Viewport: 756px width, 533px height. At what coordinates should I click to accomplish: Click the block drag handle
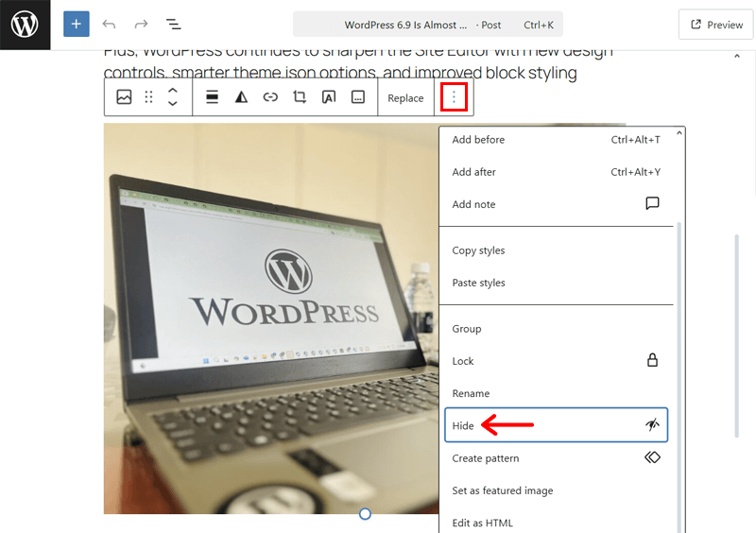click(x=148, y=97)
